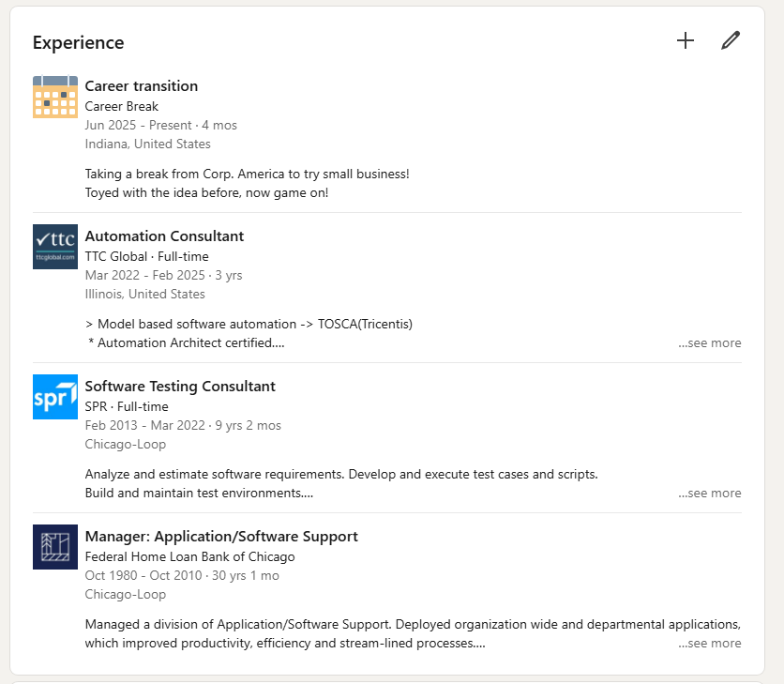This screenshot has height=684, width=784.
Task: Select 'Model based software automation' line
Action: 249,325
